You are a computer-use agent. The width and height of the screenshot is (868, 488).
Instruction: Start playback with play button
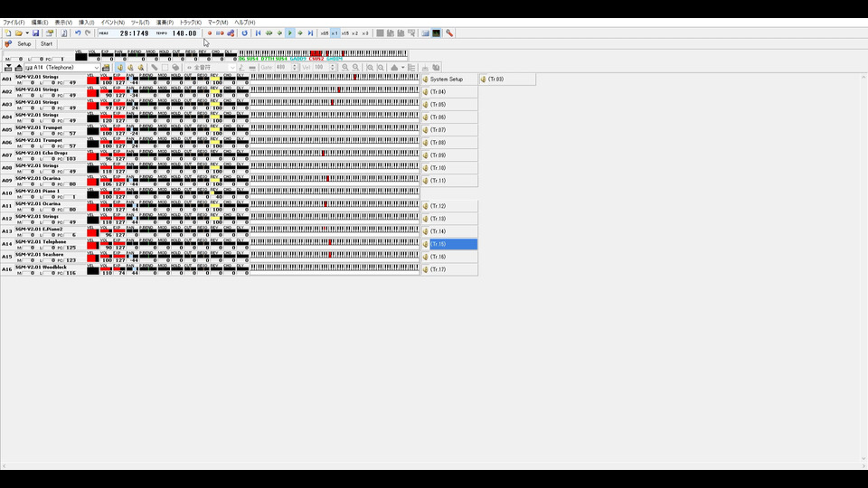click(290, 33)
